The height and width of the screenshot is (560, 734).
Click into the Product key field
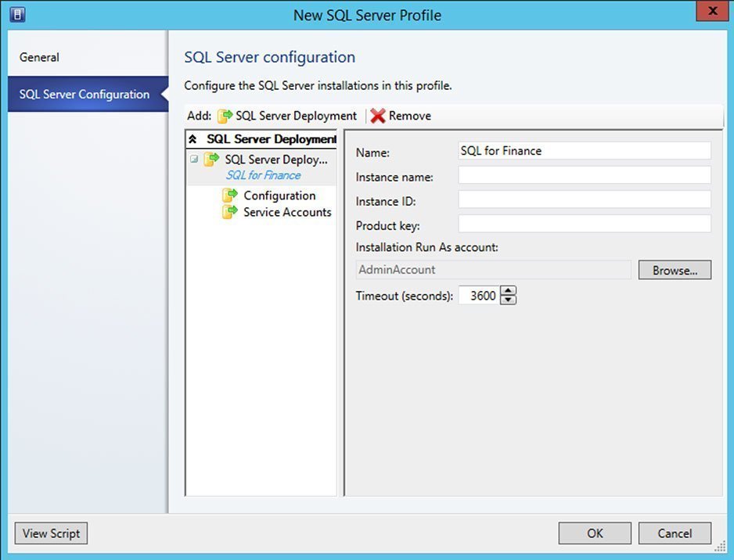pos(584,224)
